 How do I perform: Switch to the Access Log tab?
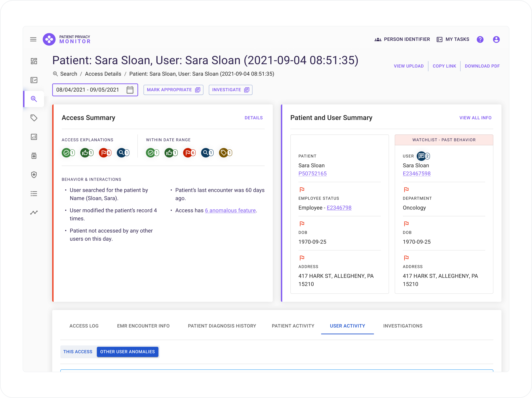pyautogui.click(x=84, y=326)
